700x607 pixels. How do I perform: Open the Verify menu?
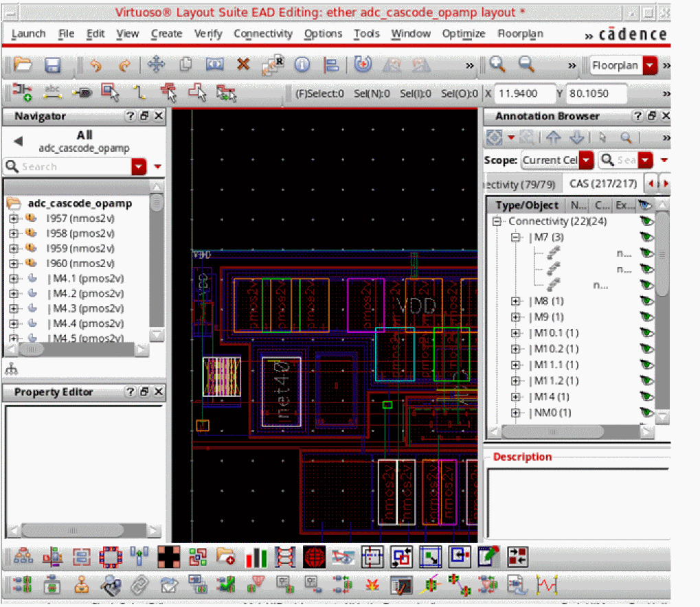point(208,34)
